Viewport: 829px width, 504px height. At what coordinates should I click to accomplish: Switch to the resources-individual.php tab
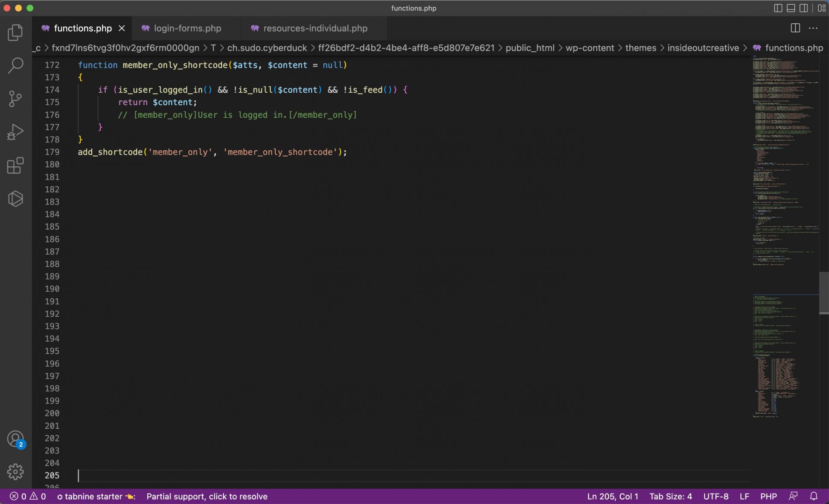[x=315, y=28]
